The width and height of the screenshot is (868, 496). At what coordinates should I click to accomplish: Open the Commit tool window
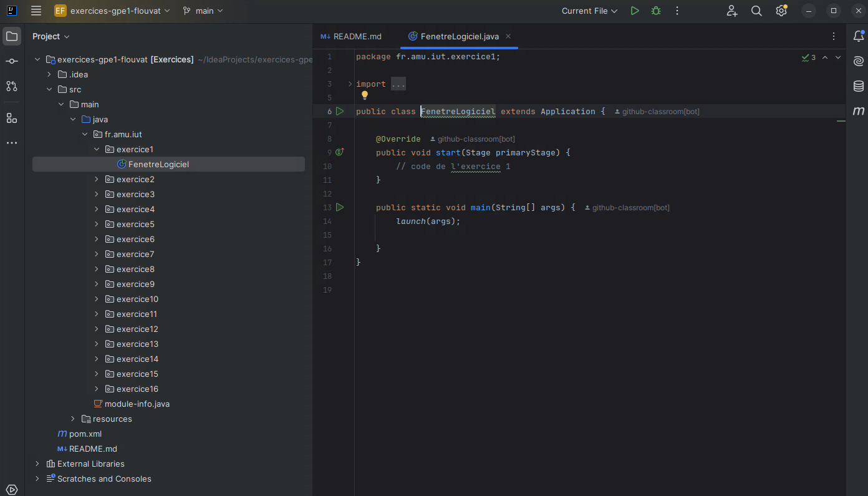12,61
